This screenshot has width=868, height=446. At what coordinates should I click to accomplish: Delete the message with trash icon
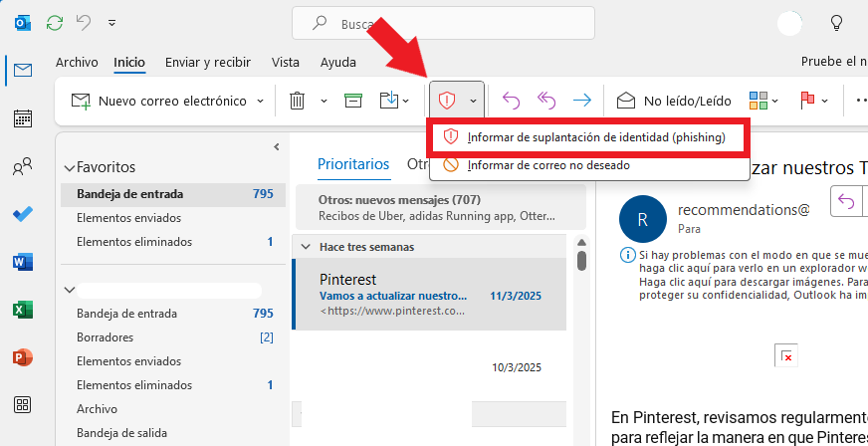[298, 101]
